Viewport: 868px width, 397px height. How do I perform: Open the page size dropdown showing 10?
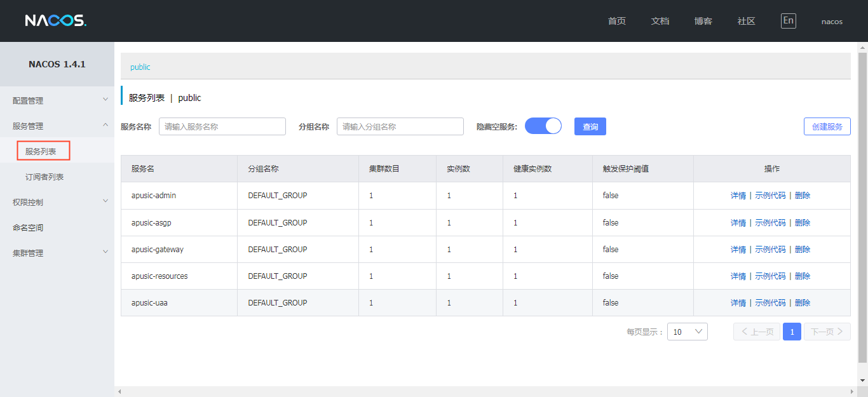[687, 332]
